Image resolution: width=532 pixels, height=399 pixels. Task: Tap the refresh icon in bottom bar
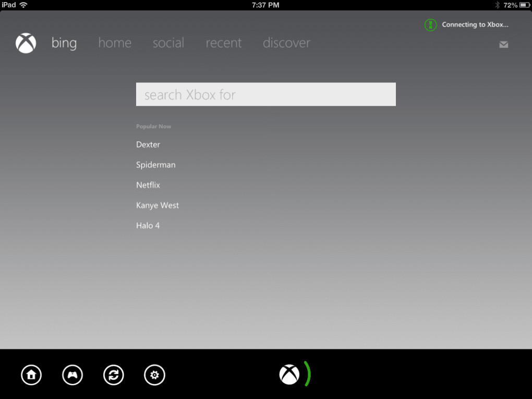pyautogui.click(x=113, y=375)
